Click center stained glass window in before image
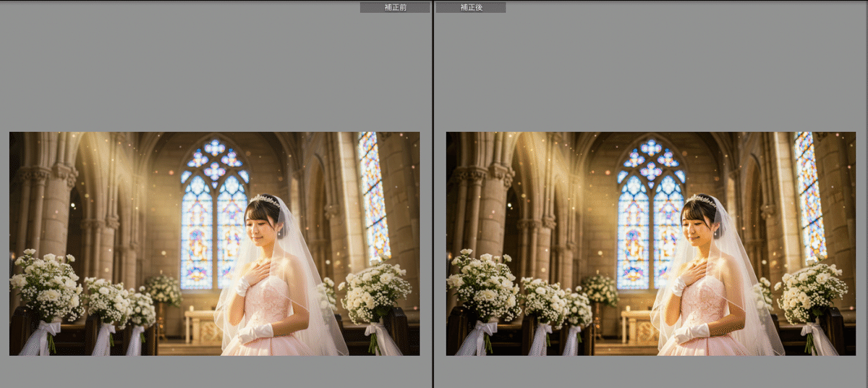Viewport: 868px width, 388px height. 214,214
